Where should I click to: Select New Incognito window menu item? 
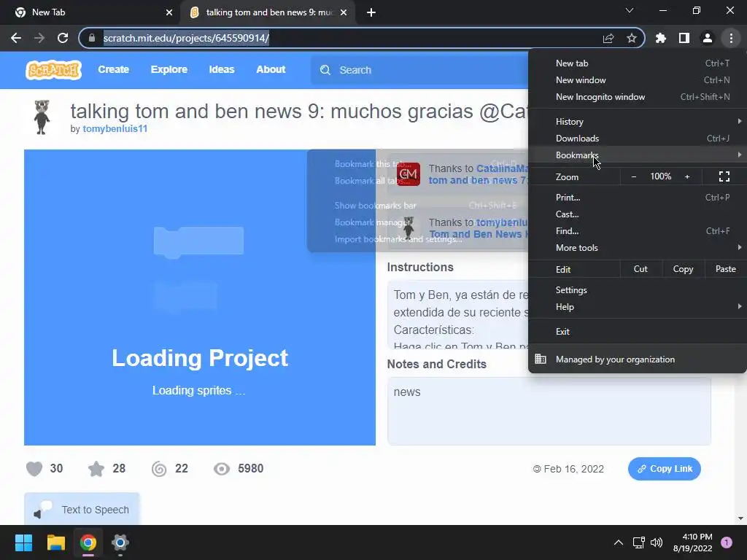tap(638, 97)
